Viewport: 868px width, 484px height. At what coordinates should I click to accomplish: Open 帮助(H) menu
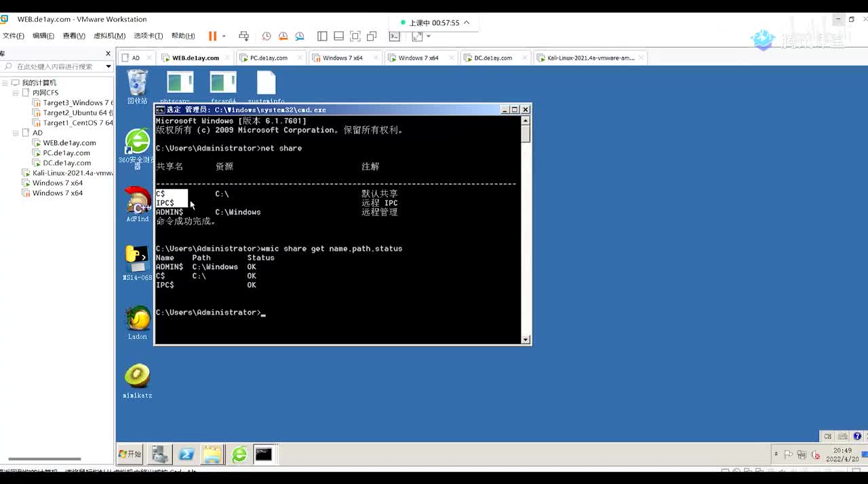pos(183,36)
